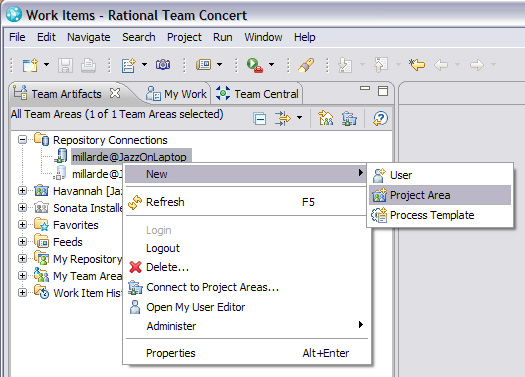
Task: Open the Search menu
Action: 139,37
